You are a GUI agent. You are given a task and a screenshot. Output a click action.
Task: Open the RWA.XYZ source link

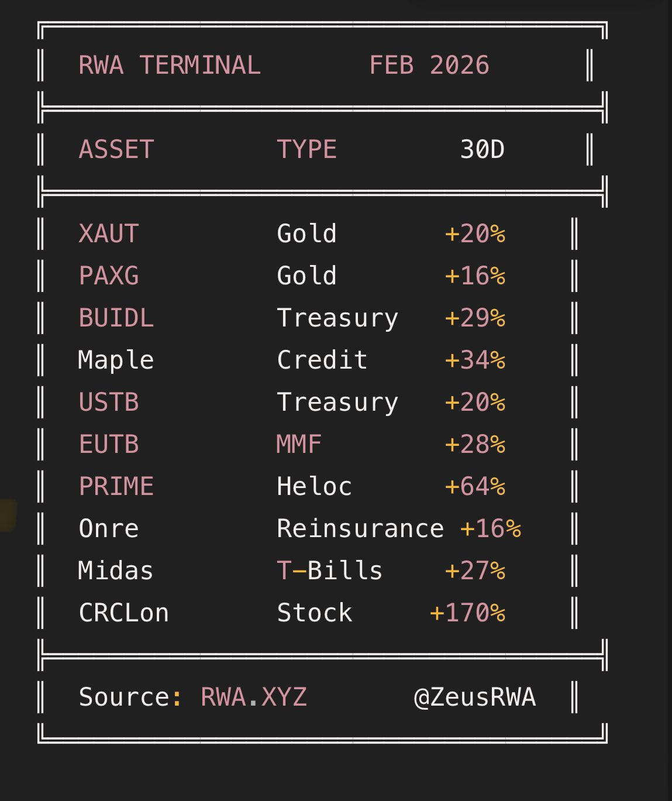click(253, 697)
